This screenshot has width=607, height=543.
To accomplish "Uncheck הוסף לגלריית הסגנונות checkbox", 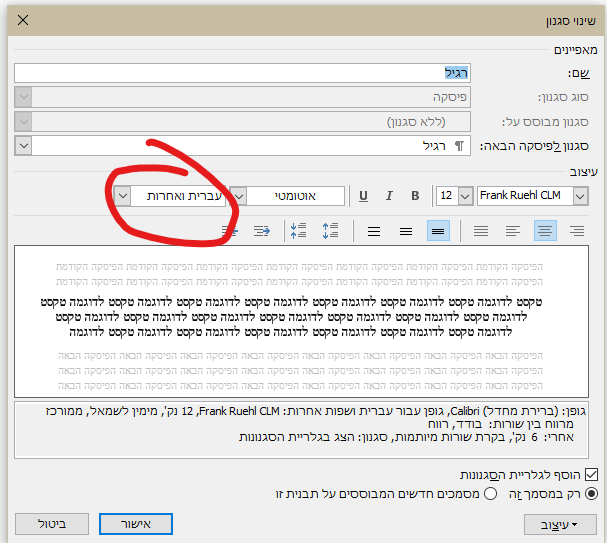I will coord(592,474).
